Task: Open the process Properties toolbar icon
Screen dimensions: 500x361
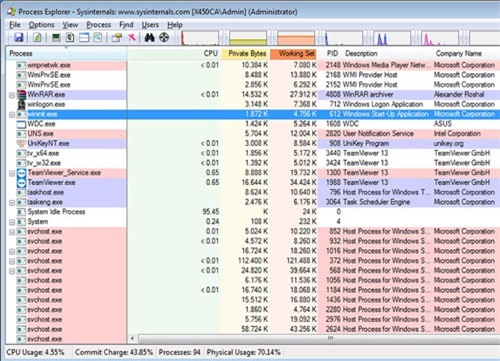Action: tap(117, 37)
